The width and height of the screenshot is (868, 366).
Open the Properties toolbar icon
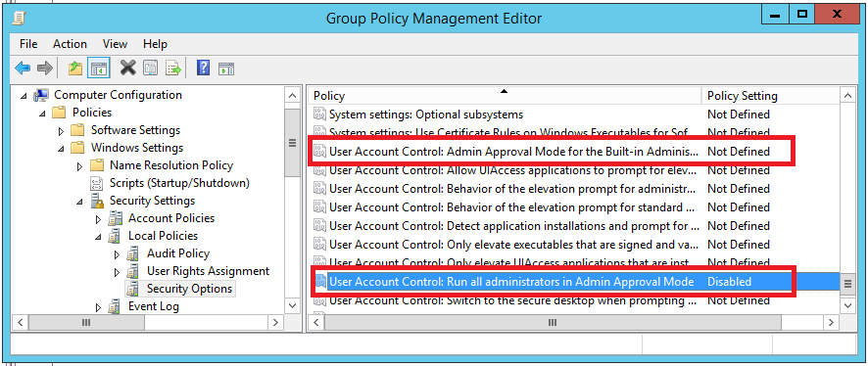tap(151, 69)
